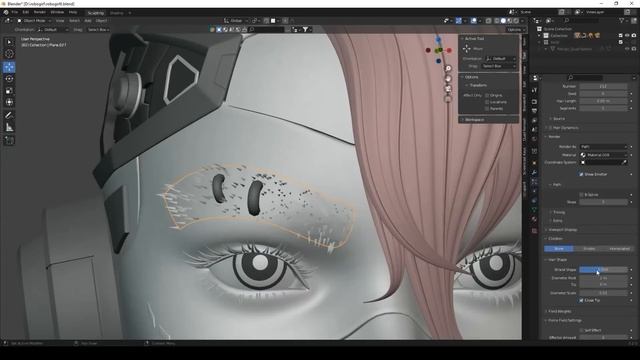The width and height of the screenshot is (640, 360).
Task: Toggle the Close Tip checkbox
Action: [x=581, y=300]
